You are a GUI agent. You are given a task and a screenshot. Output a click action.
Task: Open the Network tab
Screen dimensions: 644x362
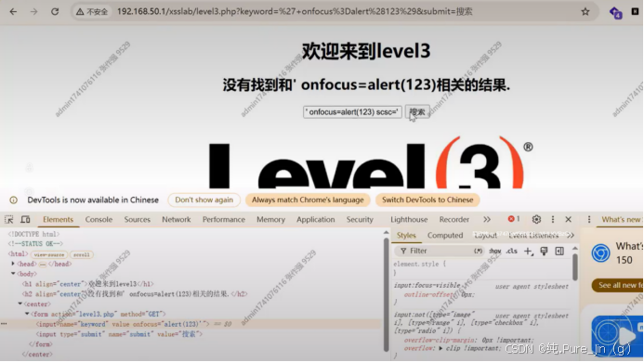click(x=177, y=220)
